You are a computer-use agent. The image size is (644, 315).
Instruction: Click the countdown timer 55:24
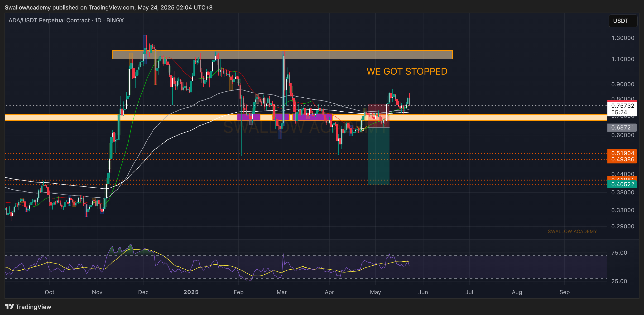pyautogui.click(x=619, y=112)
